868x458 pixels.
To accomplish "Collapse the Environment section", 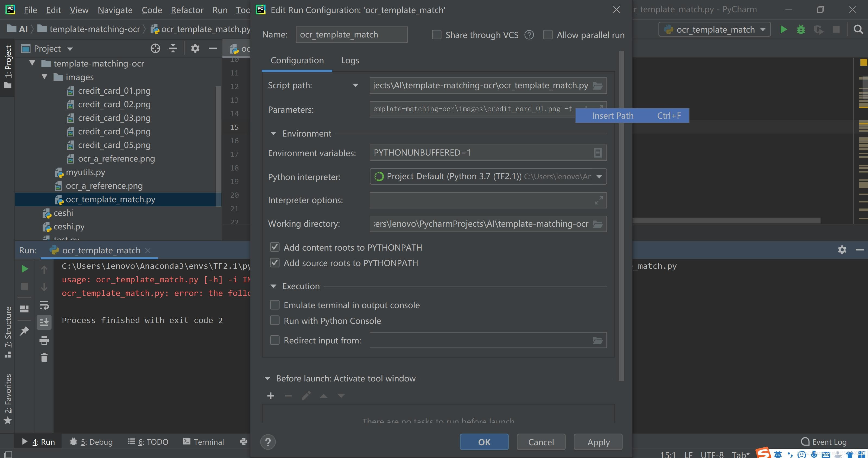I will point(273,133).
